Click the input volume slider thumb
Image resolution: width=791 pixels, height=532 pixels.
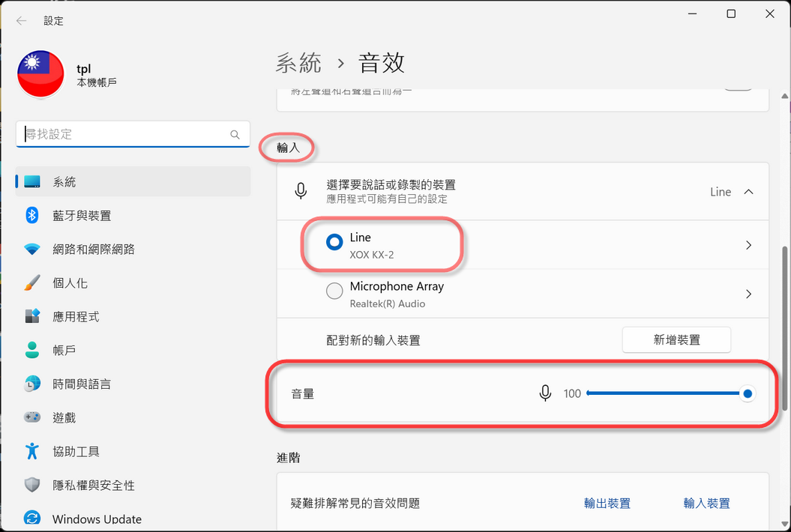[747, 393]
